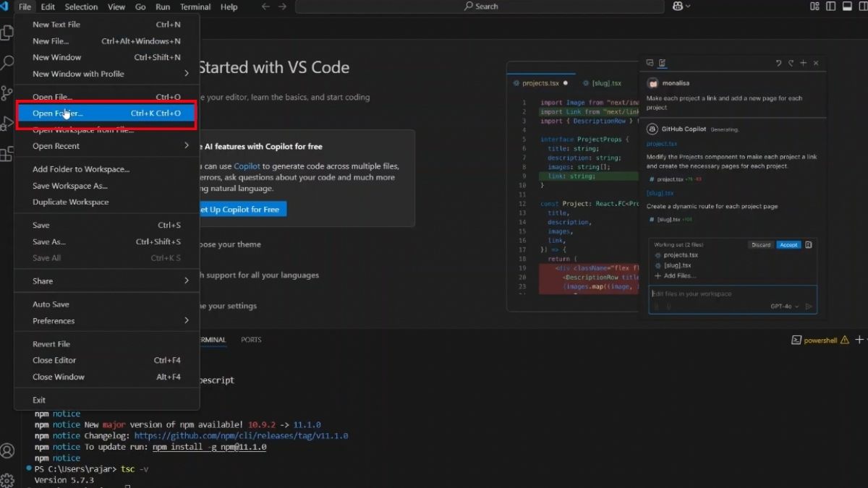Expand the Preferences submenu
Image resolution: width=868 pixels, height=488 pixels.
coord(107,321)
